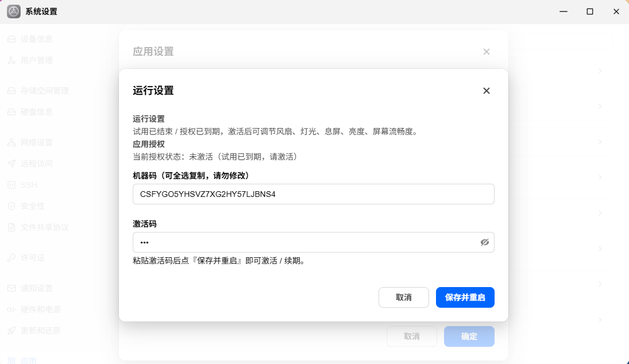Click the 通知设置 envelope icon
Screen dimensions: 629x364
(x=11, y=288)
